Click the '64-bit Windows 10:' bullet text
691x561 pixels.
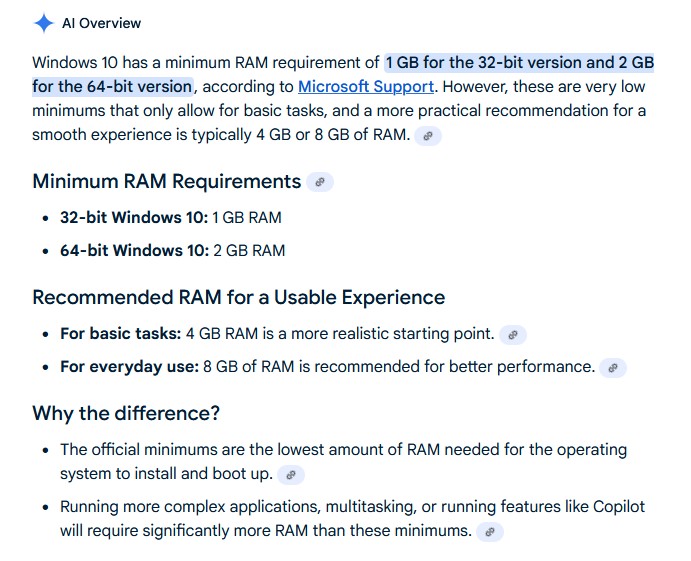tap(134, 250)
